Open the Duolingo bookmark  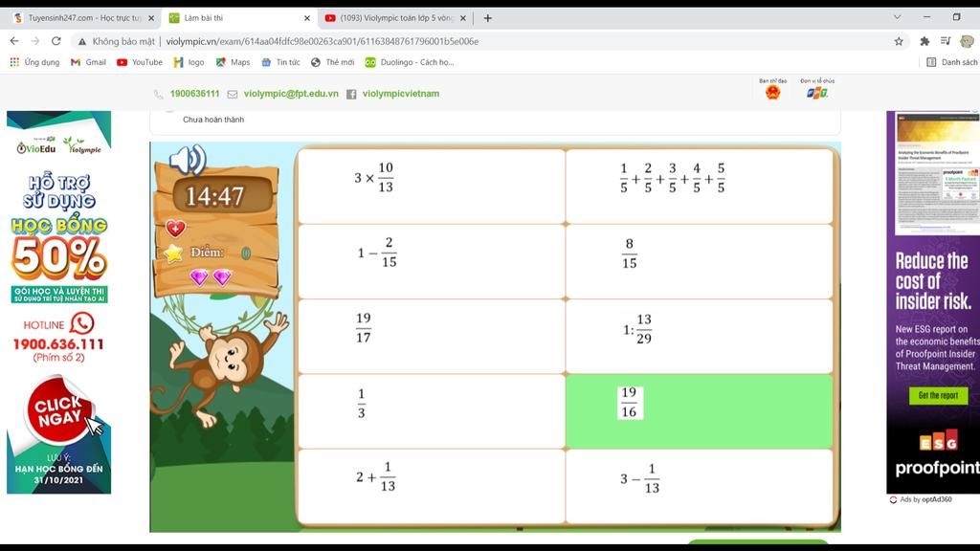[x=410, y=62]
